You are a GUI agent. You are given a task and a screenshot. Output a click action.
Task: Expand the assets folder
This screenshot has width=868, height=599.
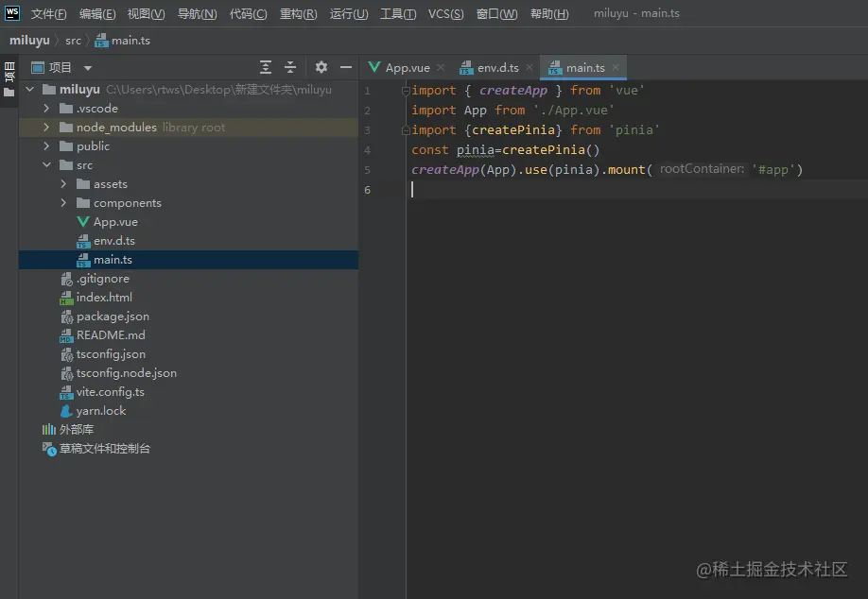pyautogui.click(x=63, y=183)
